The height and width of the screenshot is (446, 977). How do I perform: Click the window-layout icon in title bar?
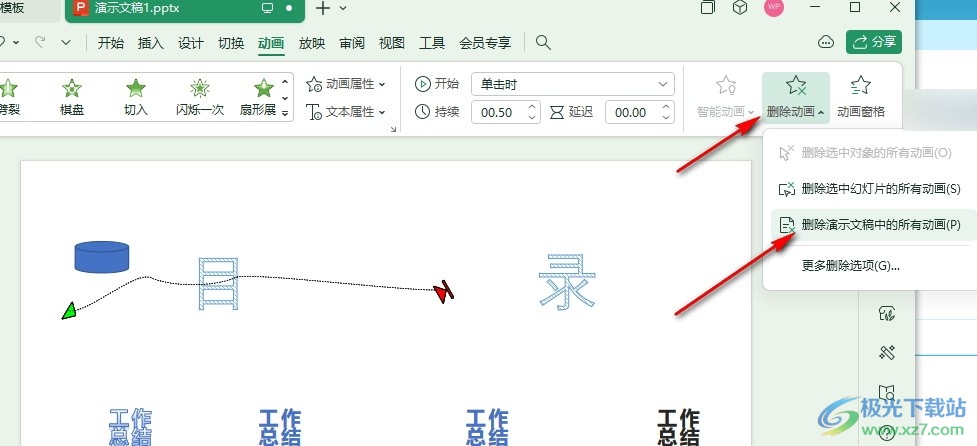click(x=708, y=7)
